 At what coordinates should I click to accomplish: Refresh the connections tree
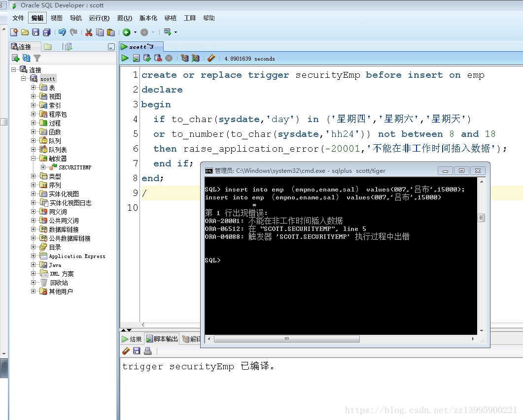[x=26, y=58]
